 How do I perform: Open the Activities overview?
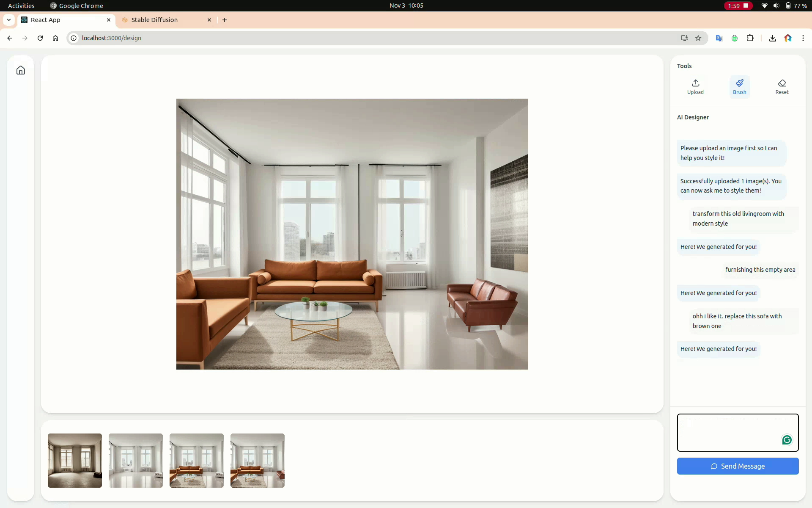21,6
